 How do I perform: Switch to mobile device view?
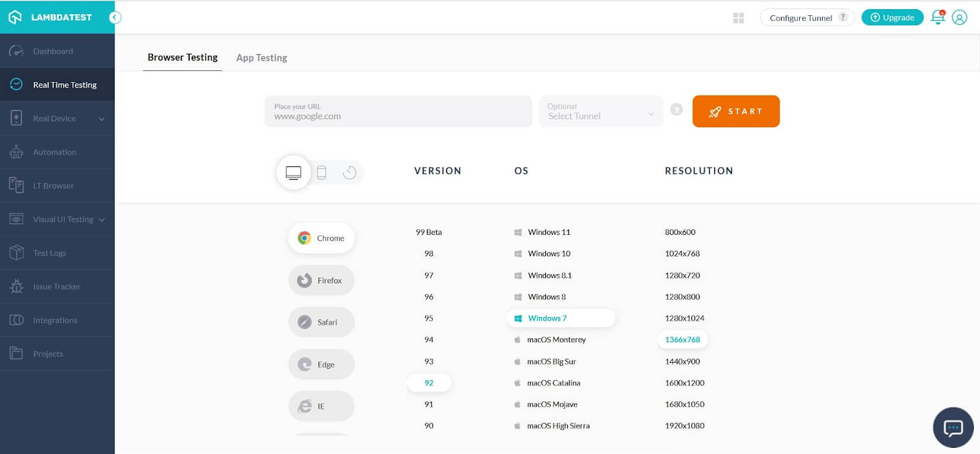322,173
